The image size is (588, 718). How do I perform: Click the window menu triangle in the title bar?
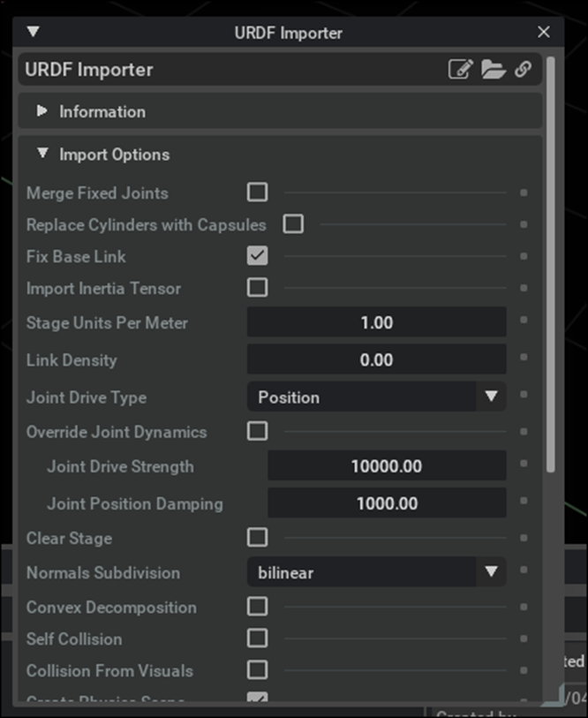point(34,33)
